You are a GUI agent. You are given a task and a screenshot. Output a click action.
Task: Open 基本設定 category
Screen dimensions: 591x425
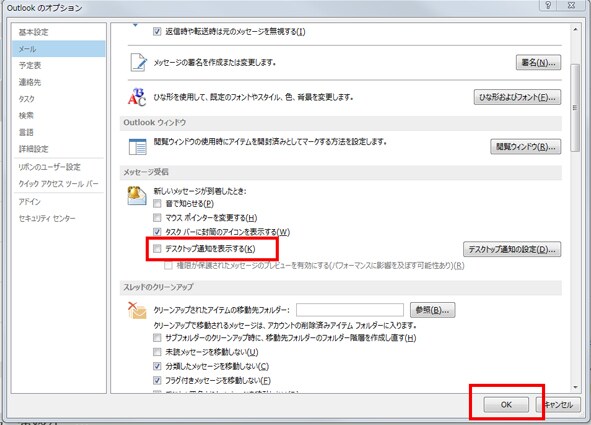tap(58, 32)
